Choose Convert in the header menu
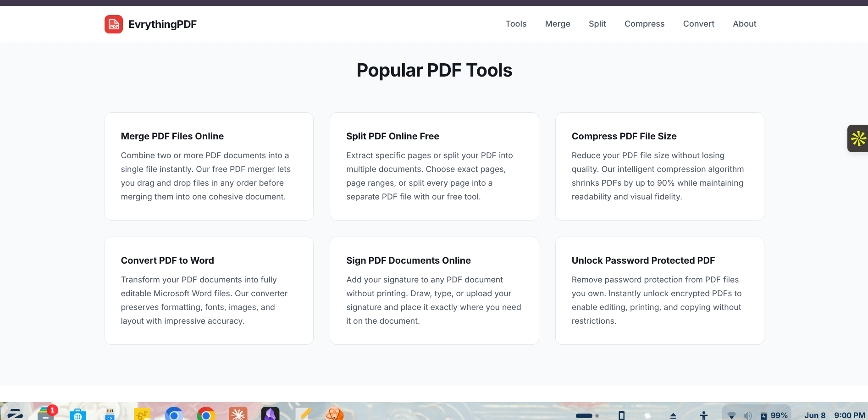The image size is (868, 420). 699,24
